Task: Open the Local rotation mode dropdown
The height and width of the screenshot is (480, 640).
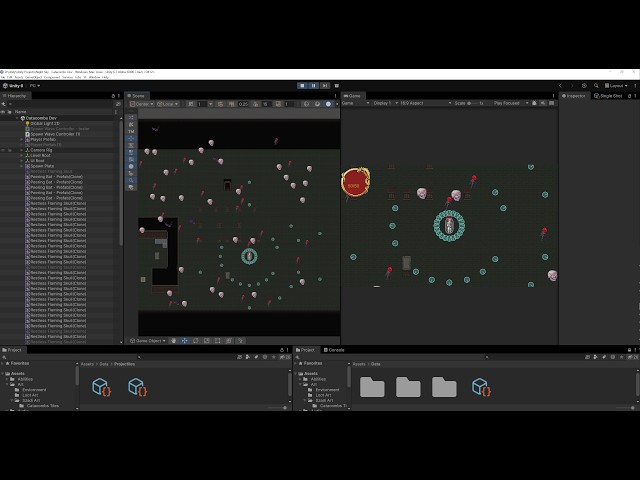Action: pos(168,104)
